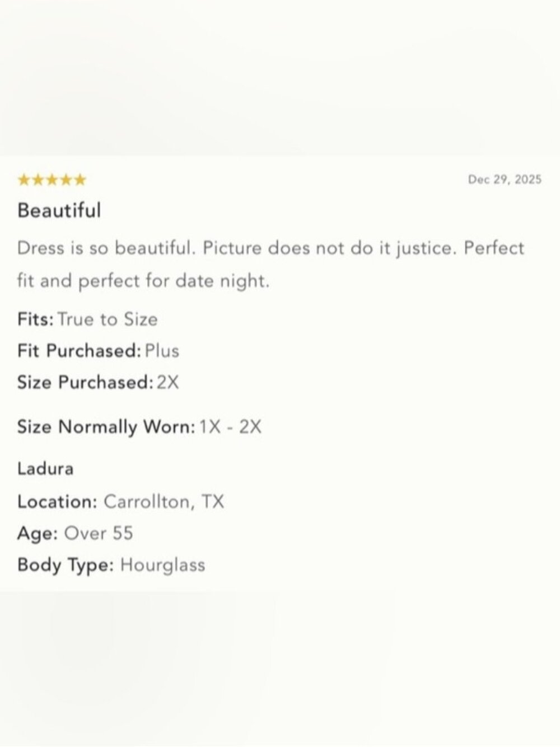Image resolution: width=560 pixels, height=747 pixels.
Task: Click the "Size Purchased:" label
Action: coord(85,382)
